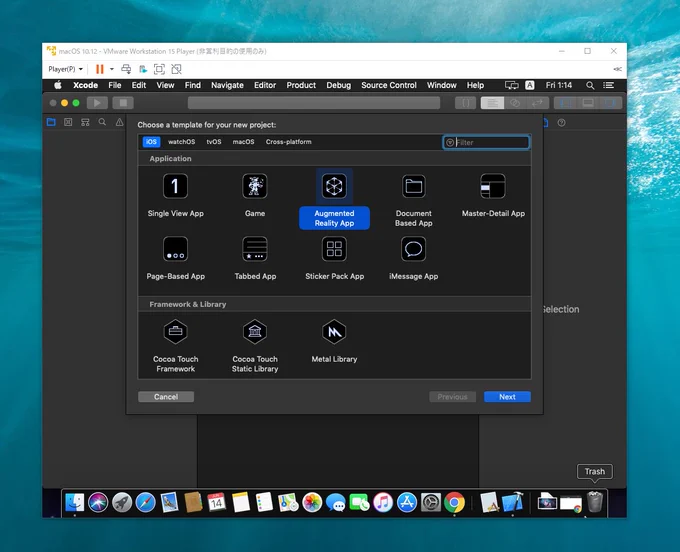The width and height of the screenshot is (680, 552).
Task: Expand the VMware power options arrow
Action: coord(111,69)
